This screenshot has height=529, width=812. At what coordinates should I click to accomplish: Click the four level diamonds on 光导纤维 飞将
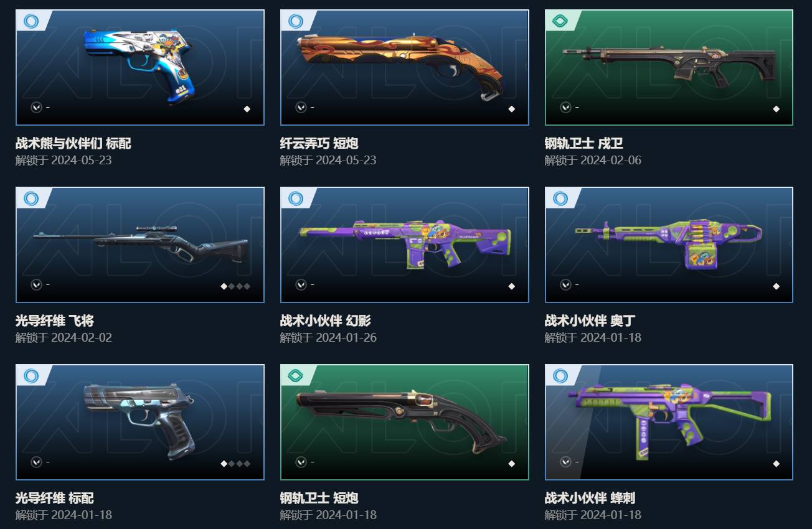[235, 286]
